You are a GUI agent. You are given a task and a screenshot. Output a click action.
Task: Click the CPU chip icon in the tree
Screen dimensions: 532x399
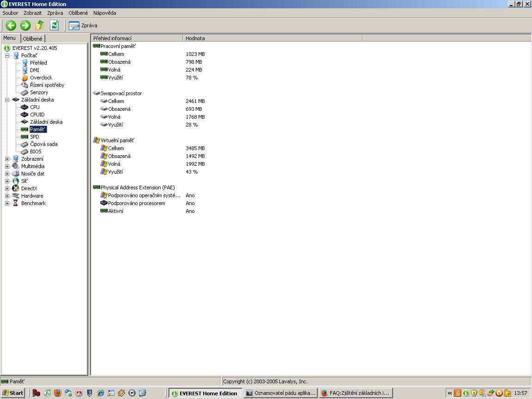coord(24,107)
